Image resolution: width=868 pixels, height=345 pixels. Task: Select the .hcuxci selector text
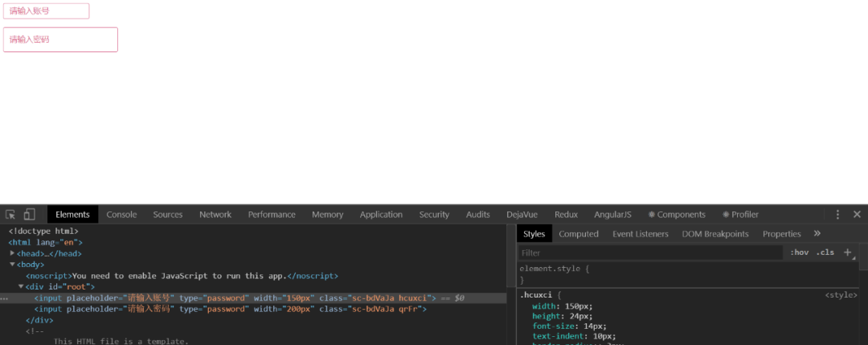pyautogui.click(x=536, y=295)
